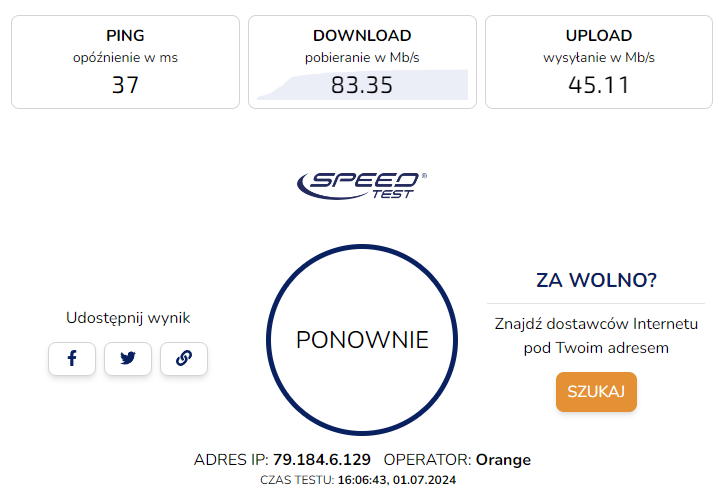
Task: Click the ADRES IP label
Action: coord(230,460)
